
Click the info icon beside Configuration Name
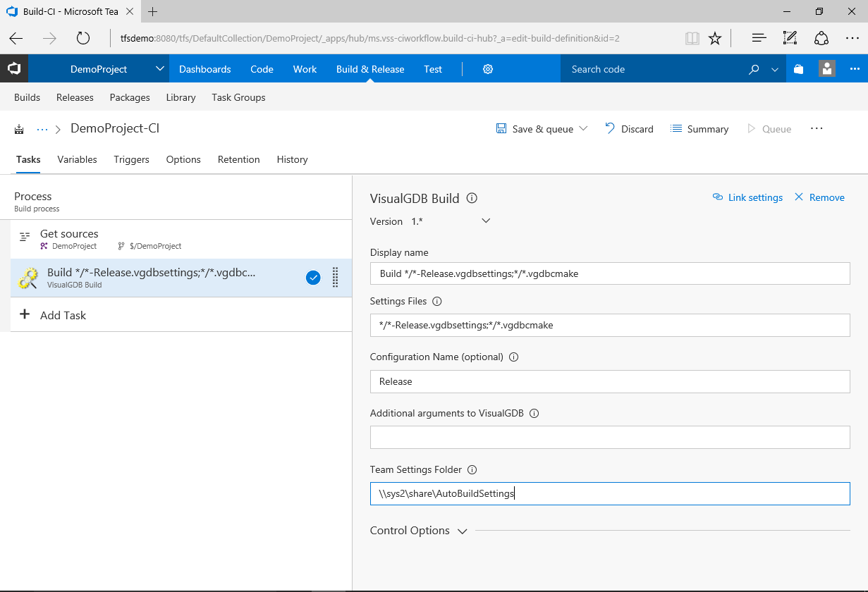[x=513, y=357]
